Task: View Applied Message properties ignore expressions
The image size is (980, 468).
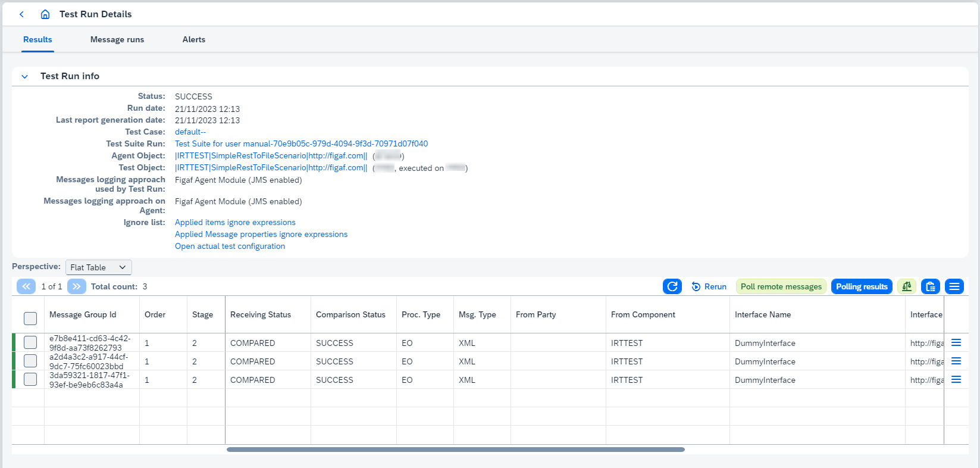Action: (x=261, y=234)
